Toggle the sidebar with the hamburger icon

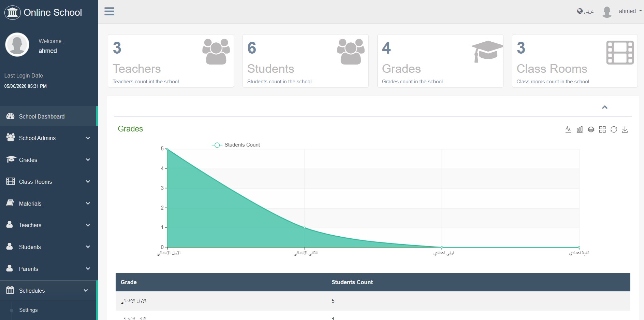pyautogui.click(x=109, y=11)
